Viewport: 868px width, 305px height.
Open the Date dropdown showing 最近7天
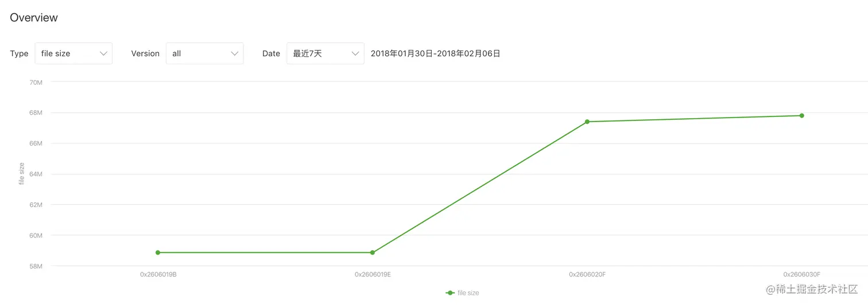[x=325, y=53]
